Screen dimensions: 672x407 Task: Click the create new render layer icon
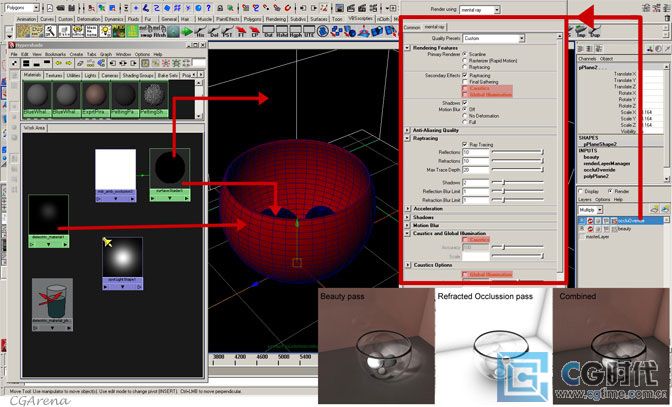coord(654,209)
